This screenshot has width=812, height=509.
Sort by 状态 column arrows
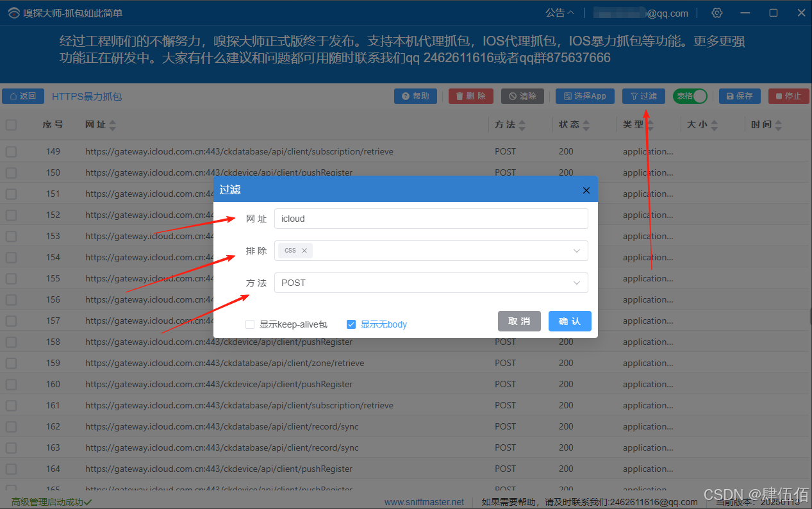tap(586, 125)
